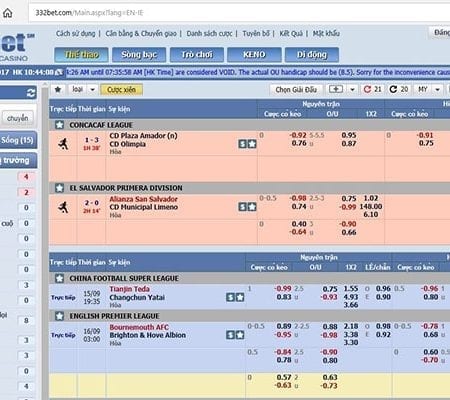The image size is (450, 400).
Task: Toggle the EL SALVADOR PRIMERA DIVISION favorite star
Action: [x=59, y=188]
